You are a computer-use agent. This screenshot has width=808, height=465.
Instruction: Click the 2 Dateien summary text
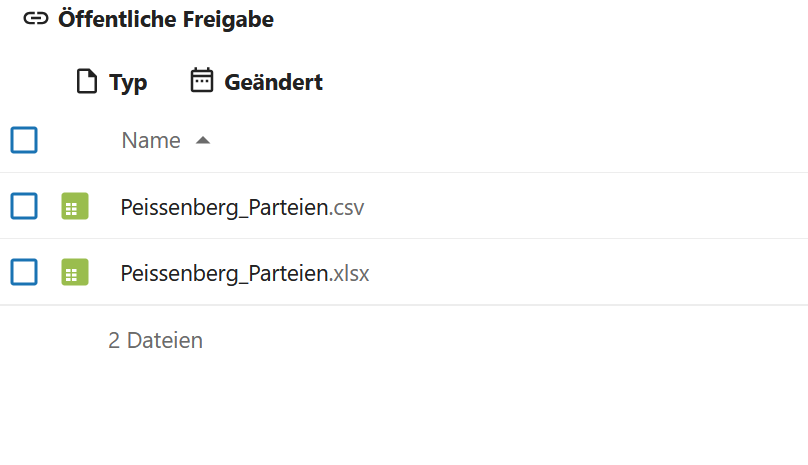(x=155, y=341)
